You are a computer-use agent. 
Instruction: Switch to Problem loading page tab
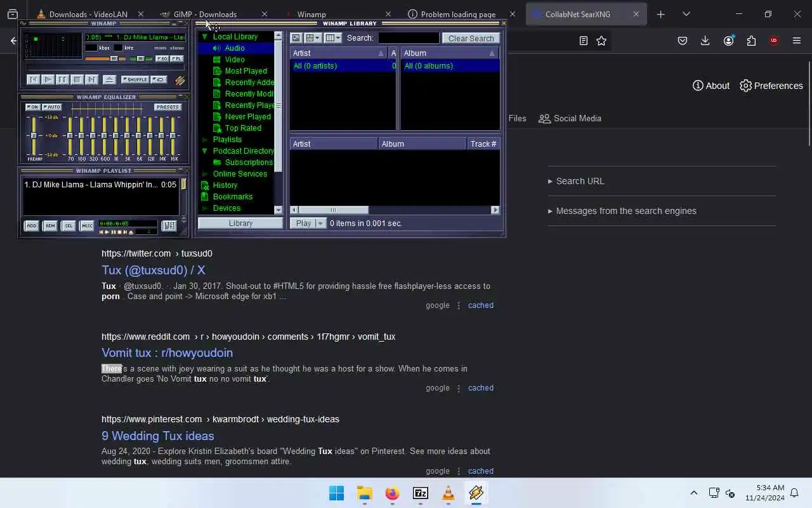458,14
